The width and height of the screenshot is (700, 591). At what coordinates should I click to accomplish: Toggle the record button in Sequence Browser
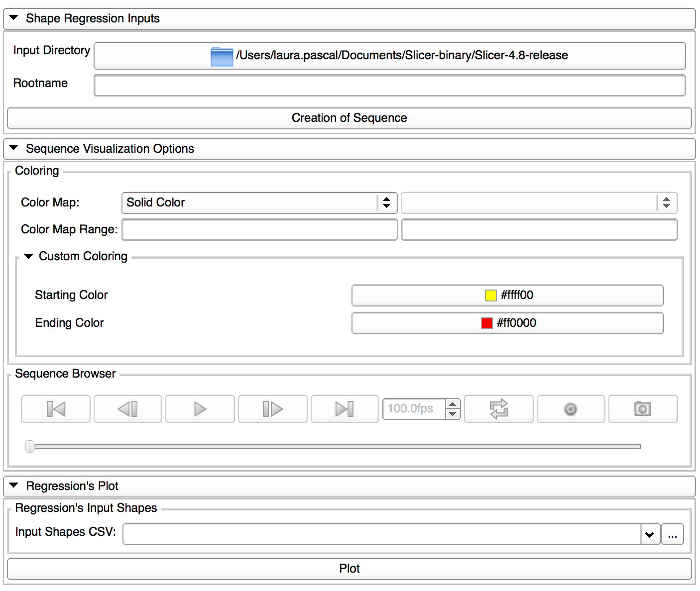coord(571,409)
